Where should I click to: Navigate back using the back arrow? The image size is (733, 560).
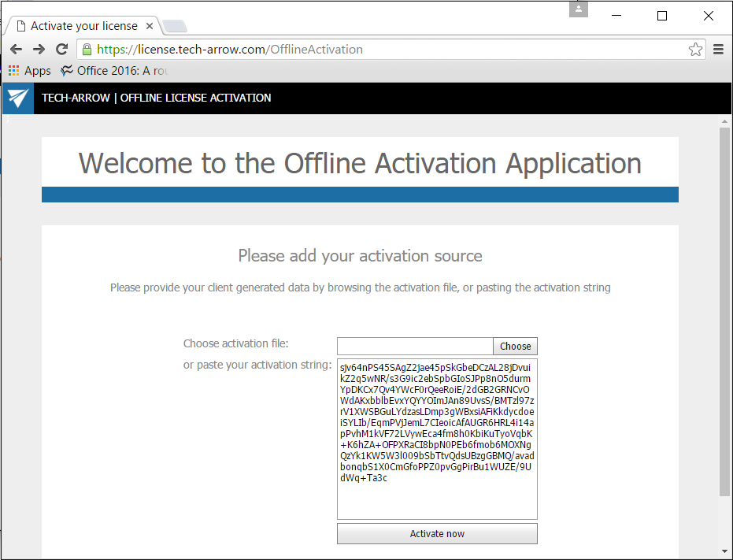(16, 49)
